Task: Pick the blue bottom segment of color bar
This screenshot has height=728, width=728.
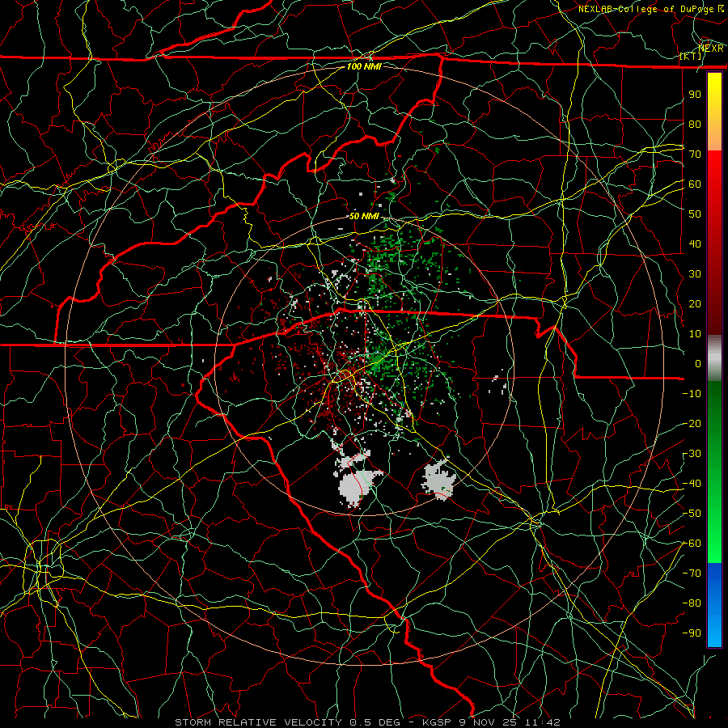Action: [x=714, y=604]
